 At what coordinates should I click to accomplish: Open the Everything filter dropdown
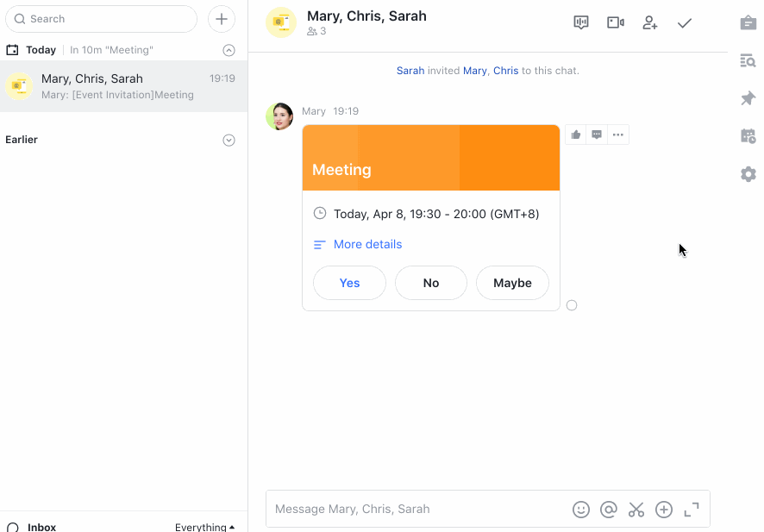click(204, 527)
